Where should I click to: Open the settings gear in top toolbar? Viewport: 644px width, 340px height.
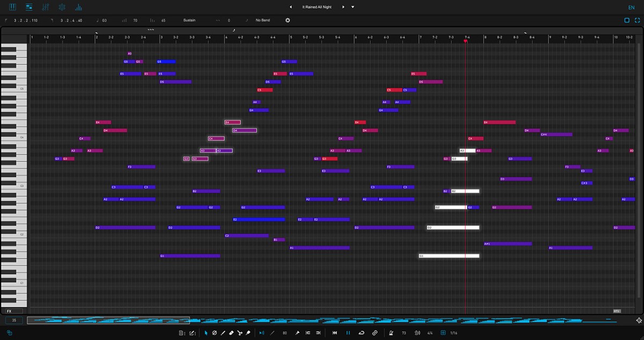click(62, 7)
